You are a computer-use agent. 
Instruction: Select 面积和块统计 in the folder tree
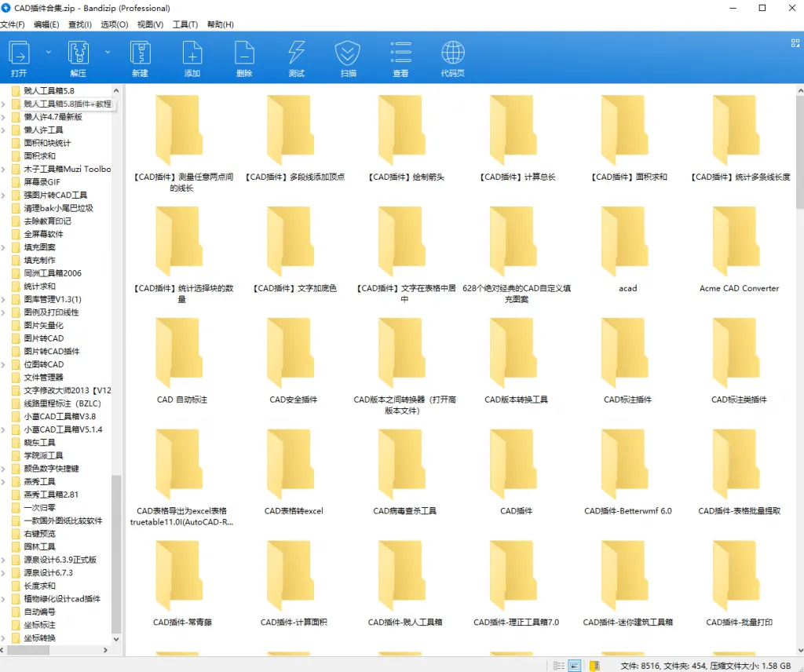pos(47,143)
